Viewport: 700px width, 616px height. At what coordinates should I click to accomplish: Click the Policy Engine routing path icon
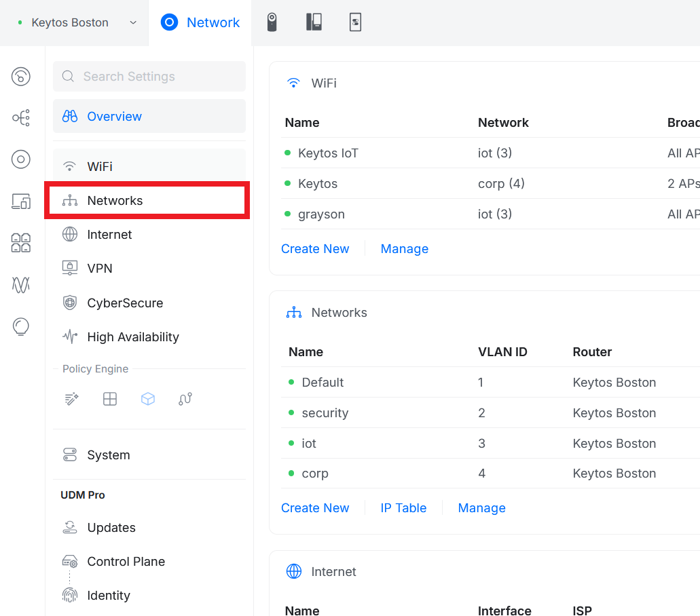[x=185, y=399]
